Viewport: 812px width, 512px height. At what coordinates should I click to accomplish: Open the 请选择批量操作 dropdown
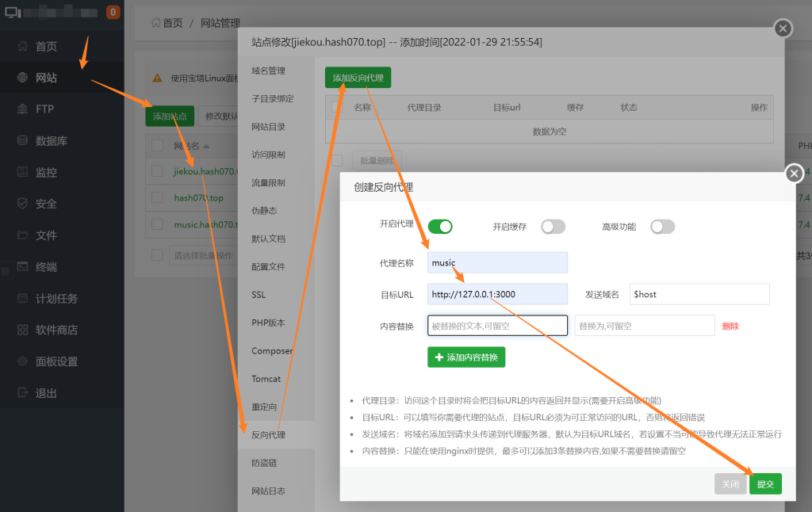click(x=204, y=255)
